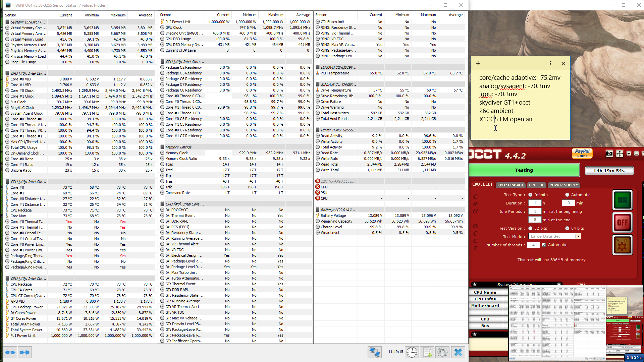Screen dimensions: 644x362
Task: Switch to the CPU:LINPACK tab
Action: tap(510, 185)
